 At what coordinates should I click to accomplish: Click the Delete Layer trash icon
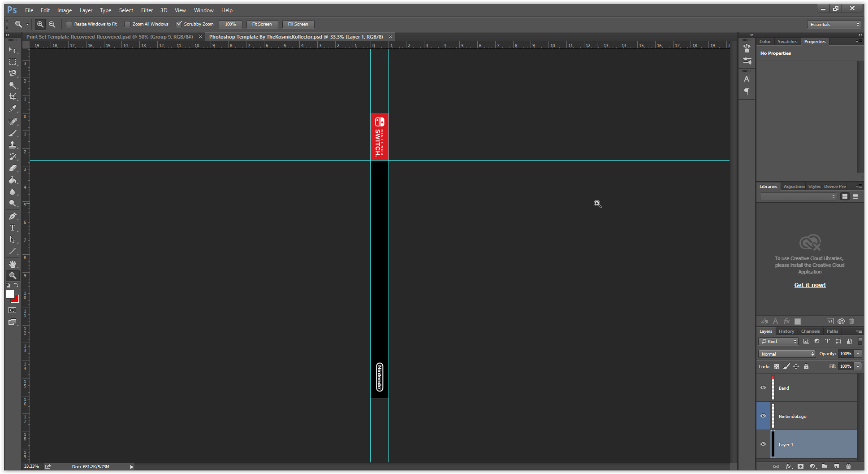848,466
